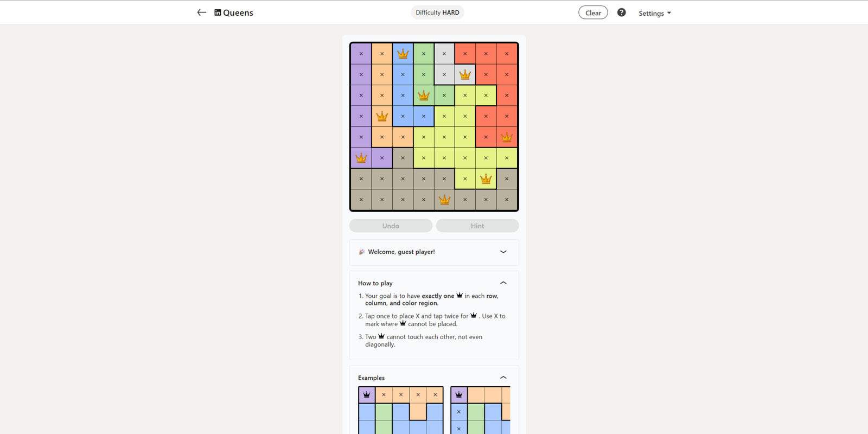868x434 pixels.
Task: Click the crown in the orange fourth-row cell
Action: (x=382, y=116)
